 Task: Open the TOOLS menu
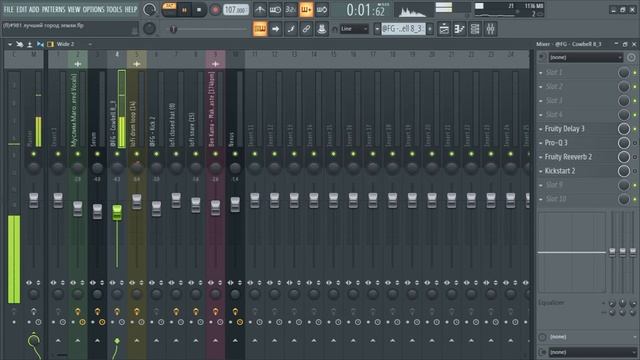(114, 9)
